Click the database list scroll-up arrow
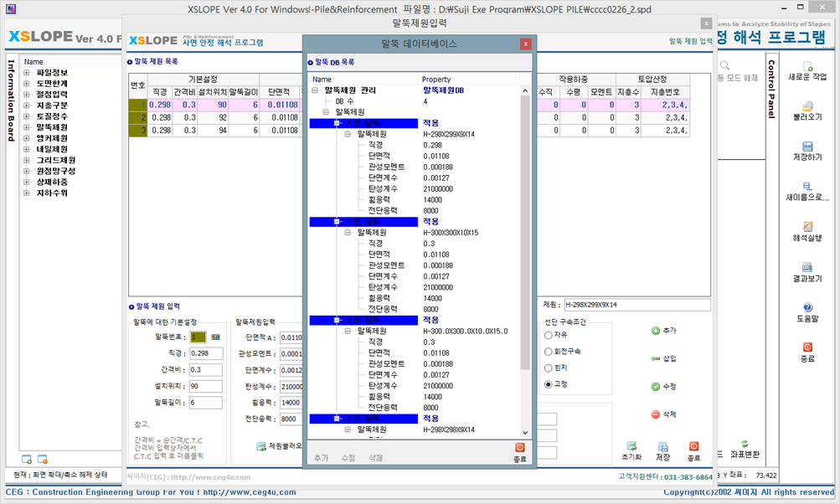The width and height of the screenshot is (840, 504). 525,91
